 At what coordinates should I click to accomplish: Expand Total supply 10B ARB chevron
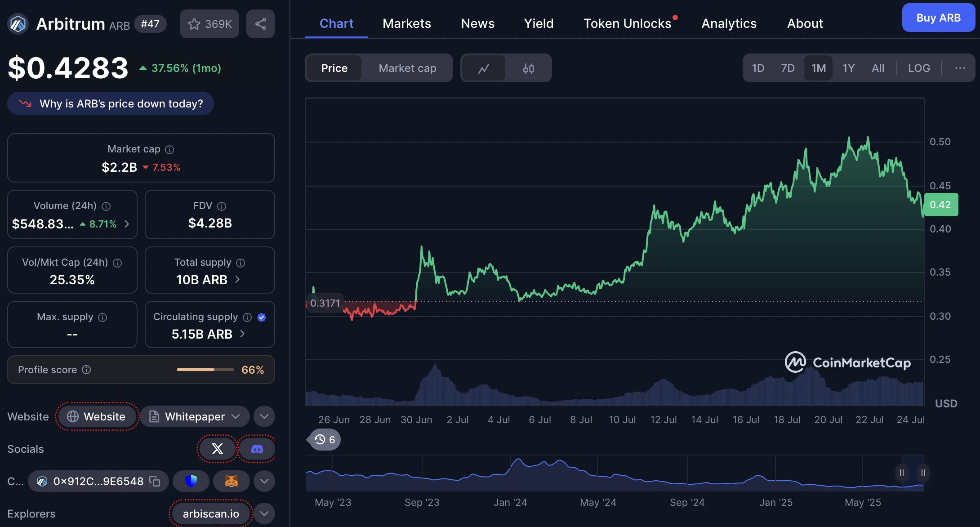click(x=237, y=279)
